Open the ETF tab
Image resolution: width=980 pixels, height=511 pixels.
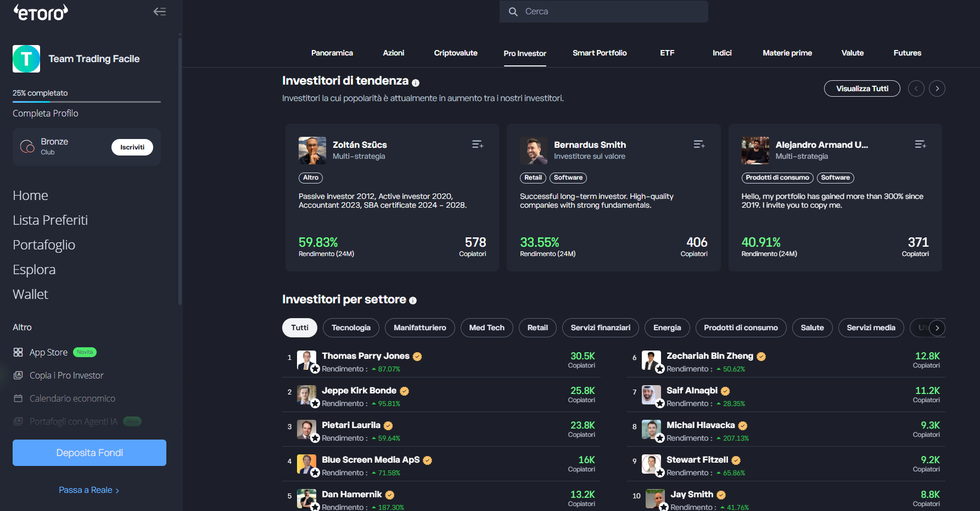667,53
